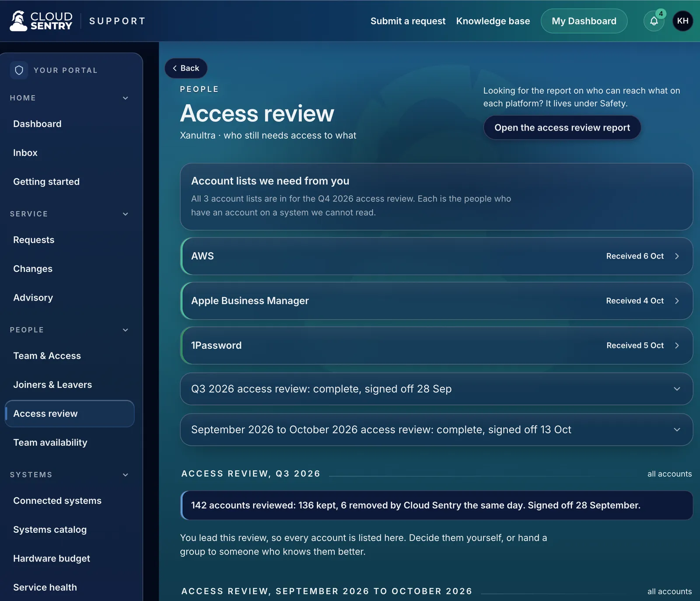Image resolution: width=700 pixels, height=601 pixels.
Task: Click Submit a request link
Action: [x=408, y=21]
